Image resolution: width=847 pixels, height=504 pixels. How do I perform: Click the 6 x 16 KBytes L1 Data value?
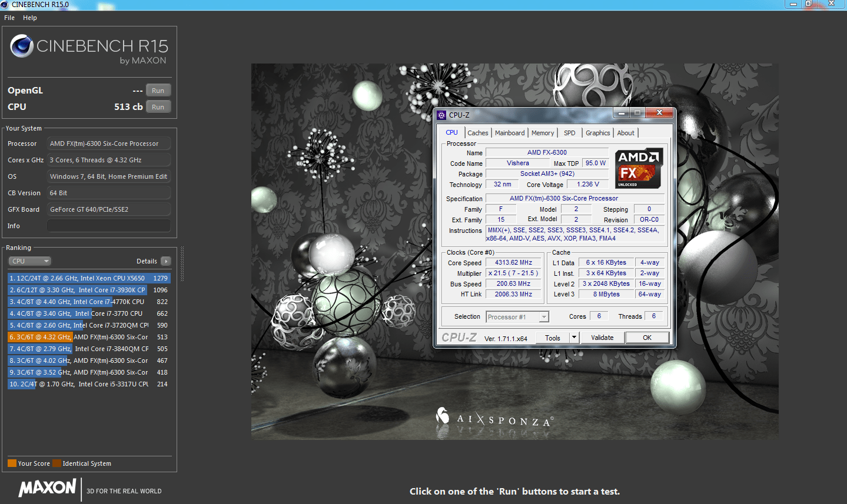[606, 262]
